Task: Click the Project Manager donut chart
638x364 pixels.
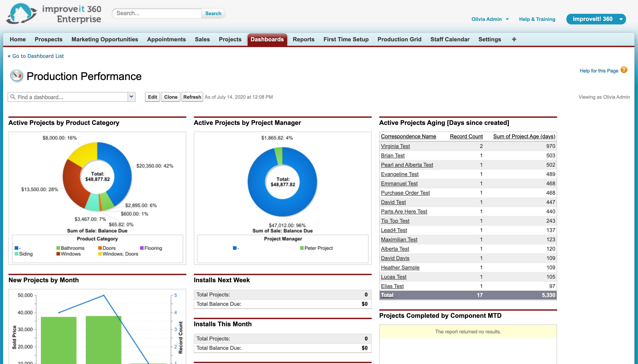Action: pos(282,182)
